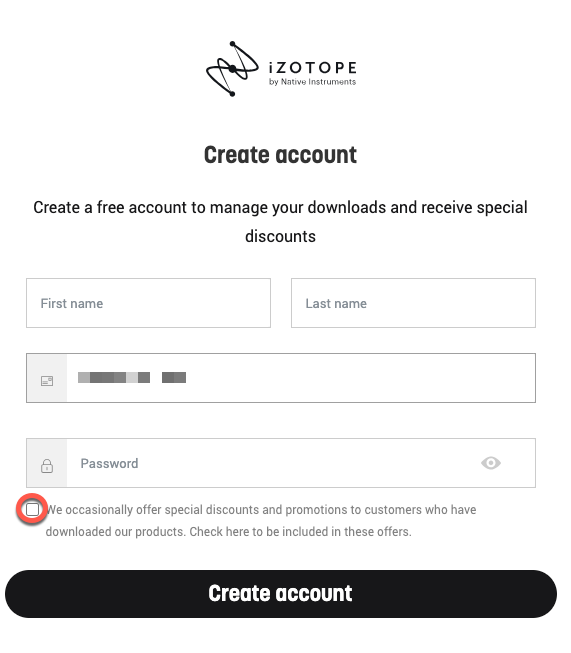Screen dimensions: 571x653
Task: Focus the First name input field
Action: (148, 303)
